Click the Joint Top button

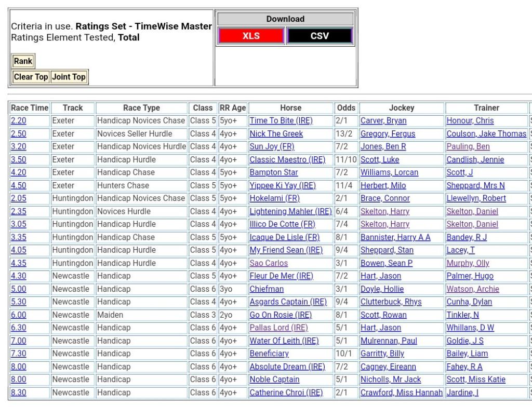click(69, 77)
